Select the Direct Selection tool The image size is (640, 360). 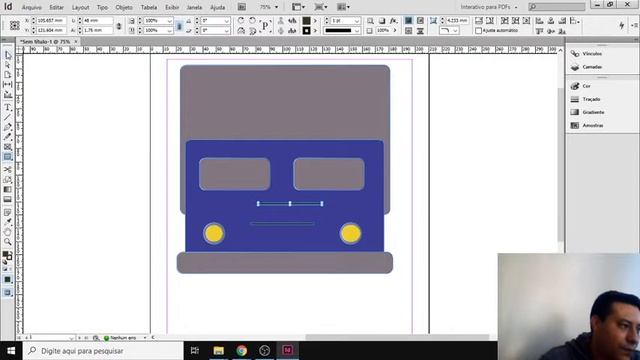pyautogui.click(x=8, y=65)
